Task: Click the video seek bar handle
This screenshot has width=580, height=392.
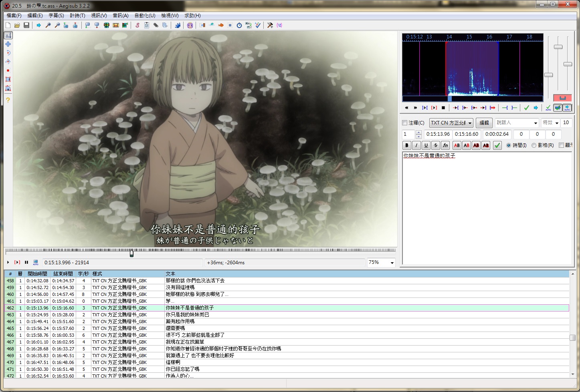Action: click(x=131, y=253)
